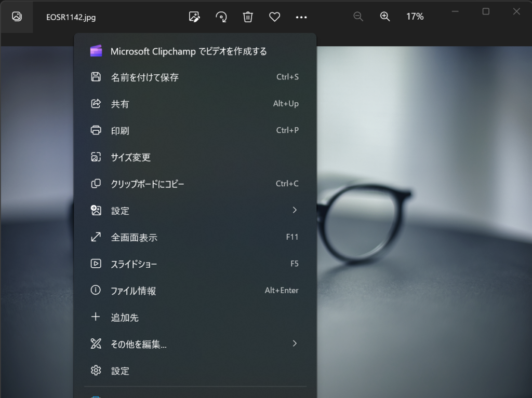Open the edit image tool

(x=194, y=17)
